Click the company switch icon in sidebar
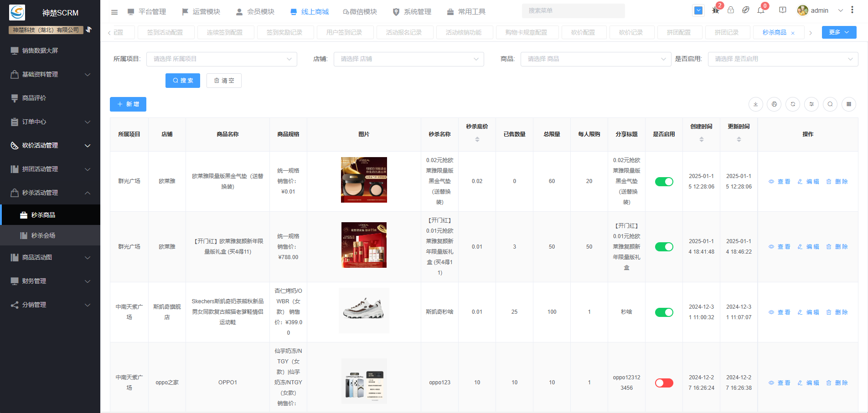Image resolution: width=868 pixels, height=413 pixels. (89, 30)
